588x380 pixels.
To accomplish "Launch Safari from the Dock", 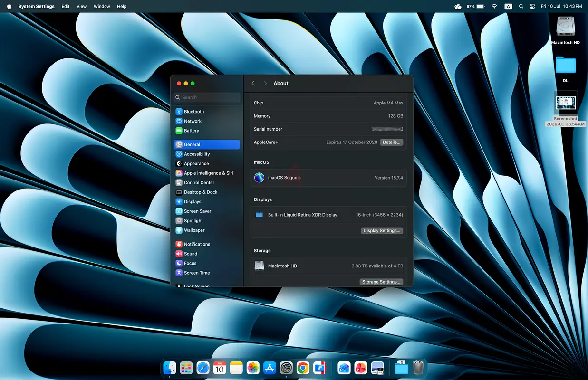I will [203, 368].
